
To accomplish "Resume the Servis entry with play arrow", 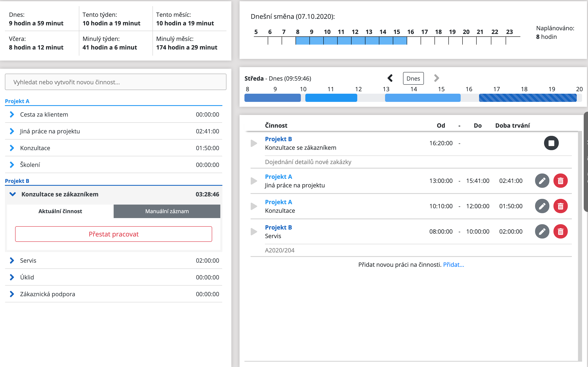I will [x=254, y=232].
